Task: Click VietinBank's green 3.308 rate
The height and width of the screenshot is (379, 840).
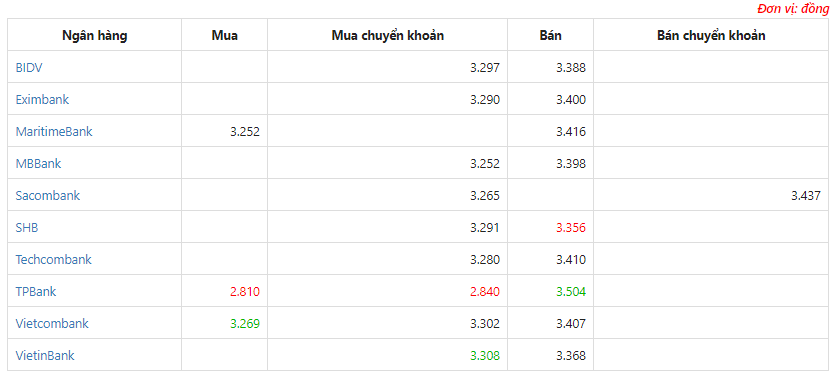Action: point(485,356)
